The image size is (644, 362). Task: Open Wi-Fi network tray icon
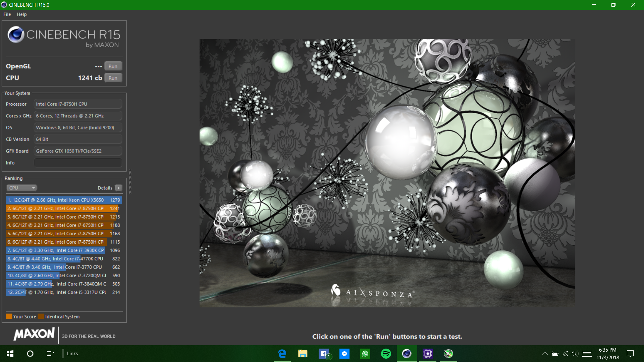pos(565,354)
